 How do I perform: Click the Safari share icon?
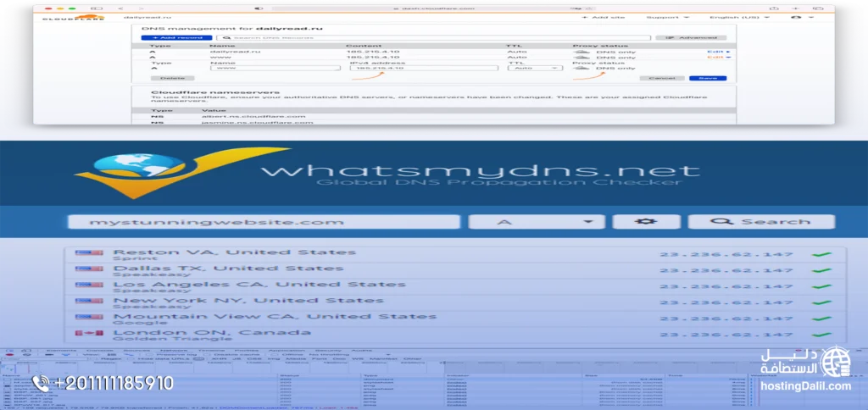point(774,8)
